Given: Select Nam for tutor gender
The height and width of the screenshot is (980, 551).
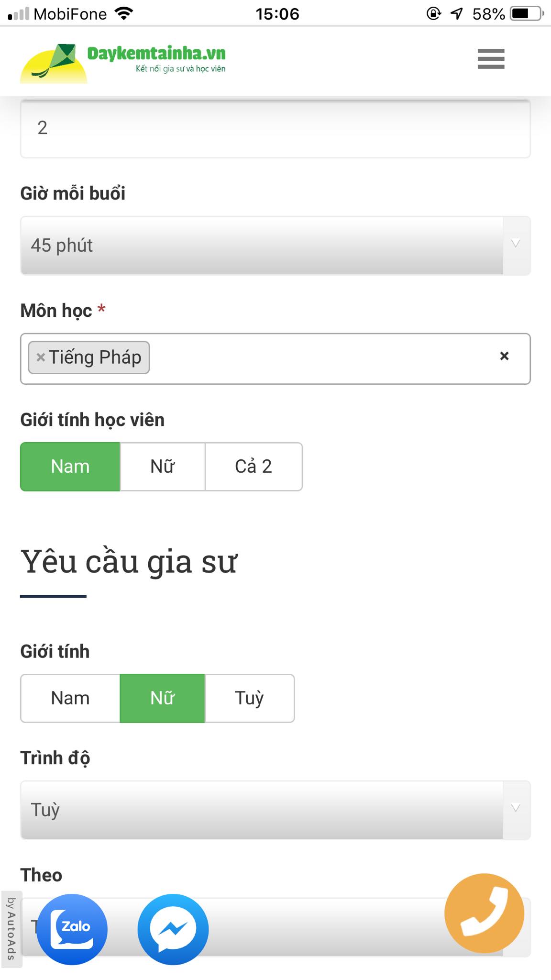Looking at the screenshot, I should tap(70, 698).
